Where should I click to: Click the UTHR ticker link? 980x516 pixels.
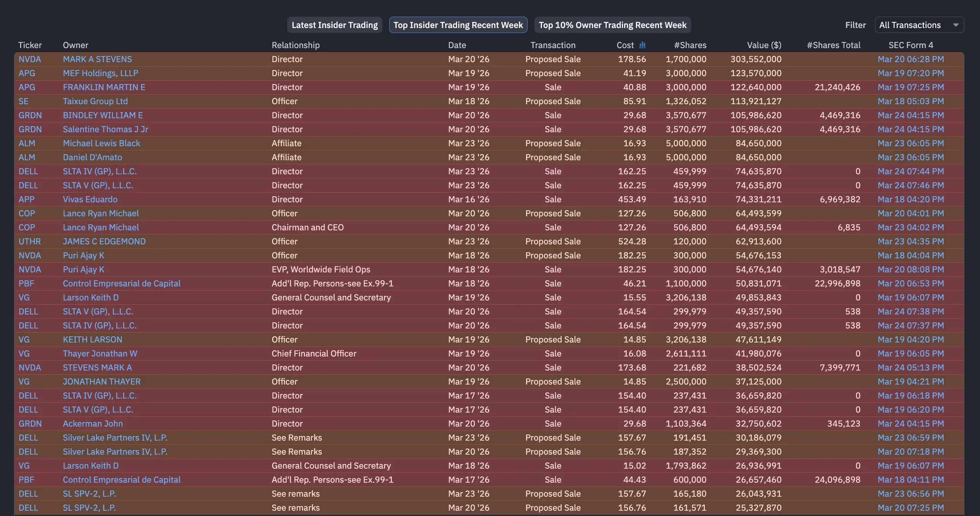pos(29,241)
